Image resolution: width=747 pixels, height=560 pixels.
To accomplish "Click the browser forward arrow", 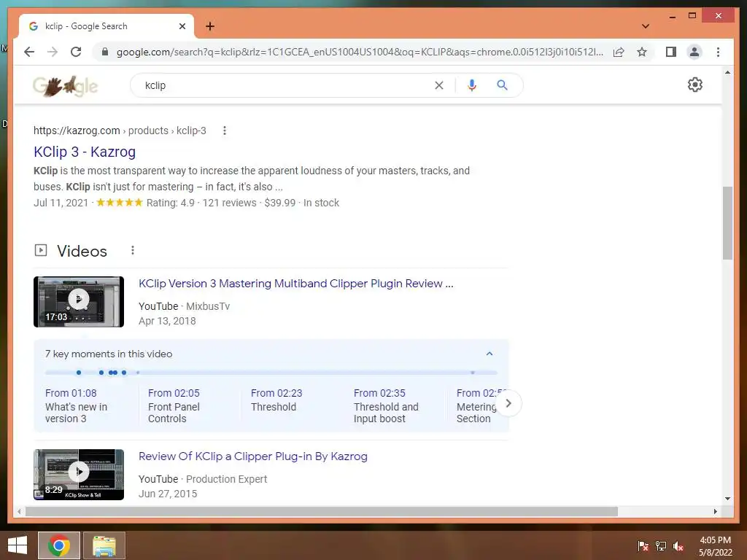I will pos(53,52).
